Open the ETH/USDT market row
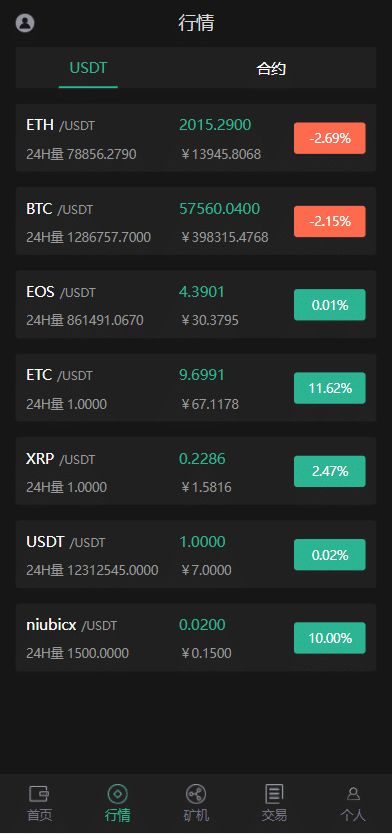 196,138
